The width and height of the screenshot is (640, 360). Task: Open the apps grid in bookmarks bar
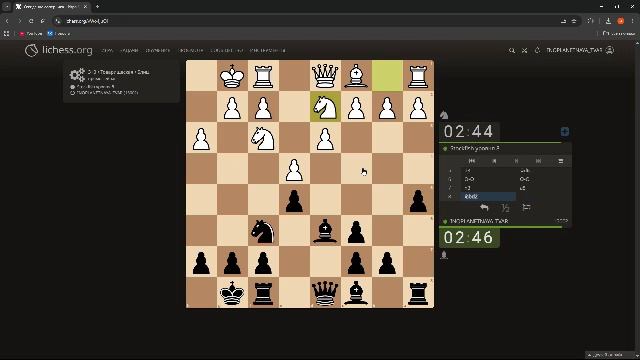[x=7, y=33]
